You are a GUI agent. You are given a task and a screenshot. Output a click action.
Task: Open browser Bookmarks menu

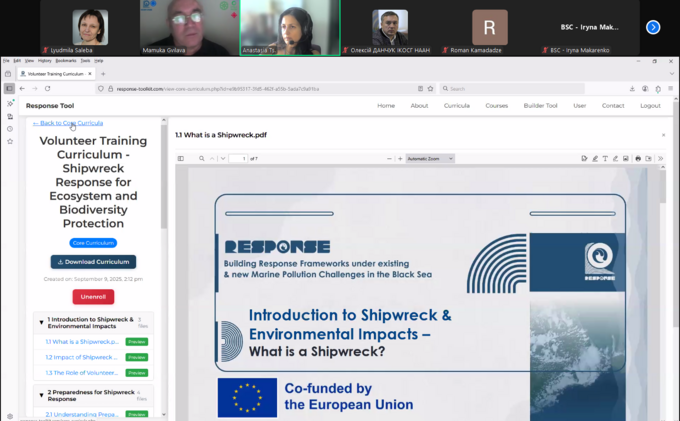coord(66,61)
